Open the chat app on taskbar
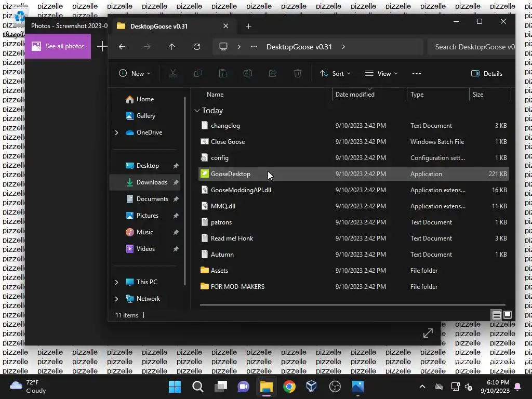The image size is (532, 399). 243,387
